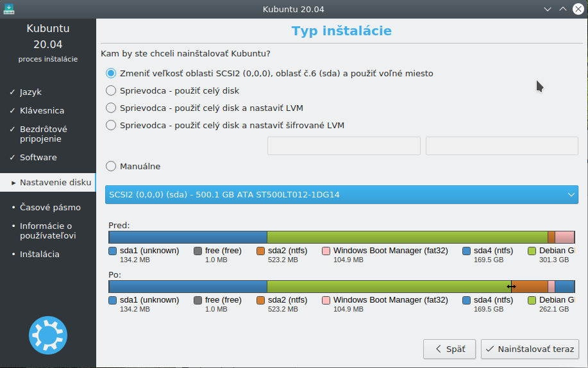Open the SCSI2 (sda) disk selection dropdown

click(342, 195)
